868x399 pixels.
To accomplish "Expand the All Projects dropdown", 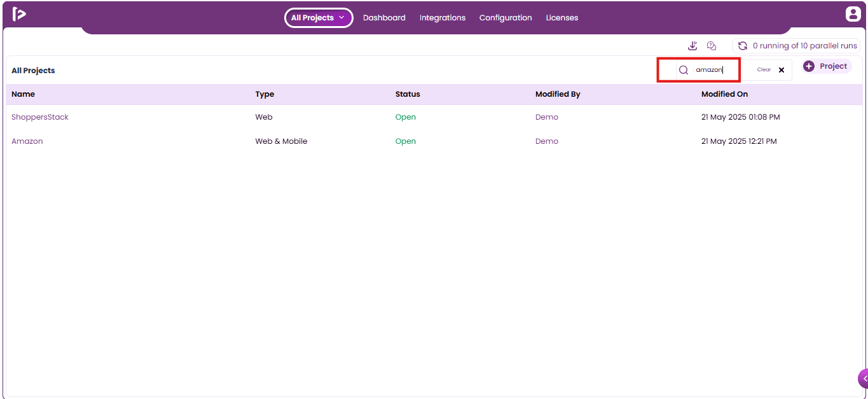I will [319, 18].
